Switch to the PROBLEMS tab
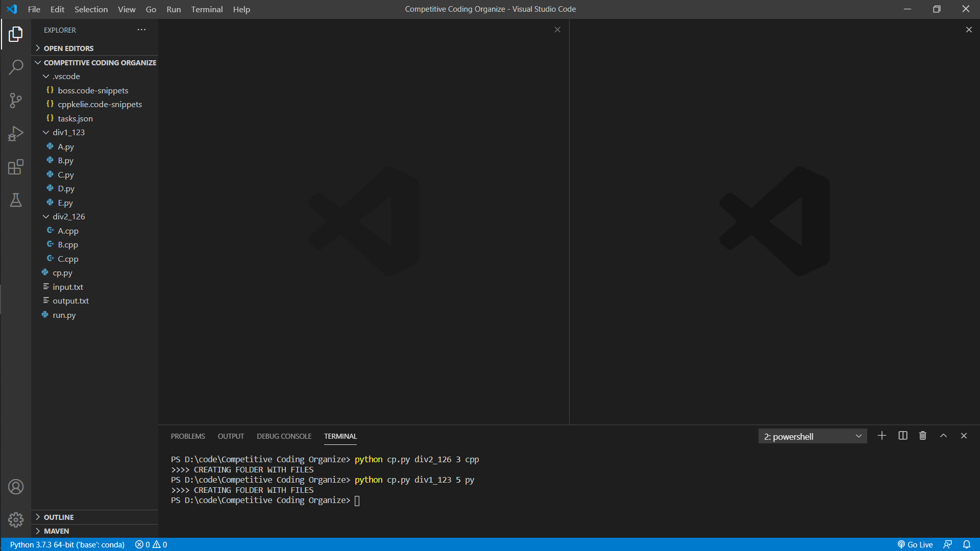The width and height of the screenshot is (980, 551). [x=188, y=436]
